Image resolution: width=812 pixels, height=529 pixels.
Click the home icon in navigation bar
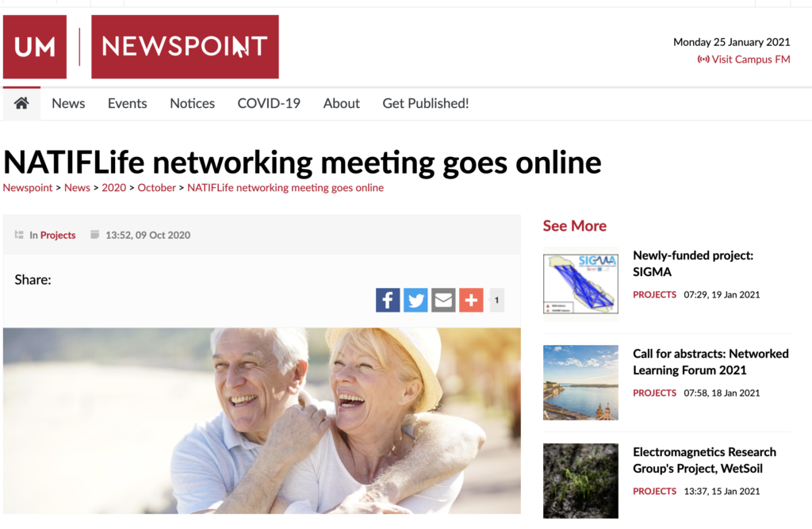pyautogui.click(x=21, y=103)
